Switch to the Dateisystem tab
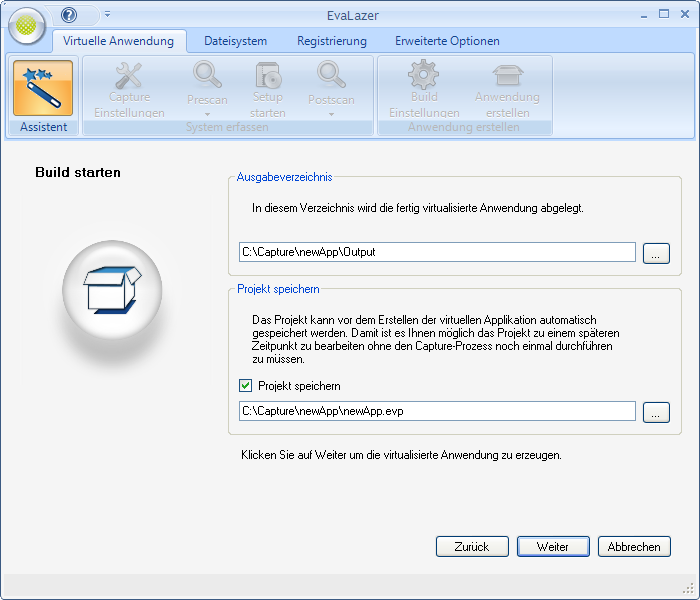700x600 pixels. (x=235, y=41)
